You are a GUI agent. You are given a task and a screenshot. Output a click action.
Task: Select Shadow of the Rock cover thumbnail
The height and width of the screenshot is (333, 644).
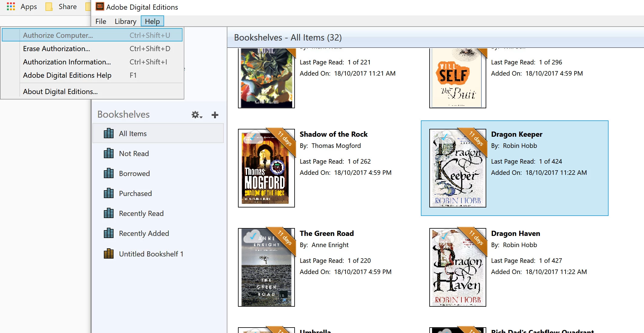pyautogui.click(x=266, y=168)
